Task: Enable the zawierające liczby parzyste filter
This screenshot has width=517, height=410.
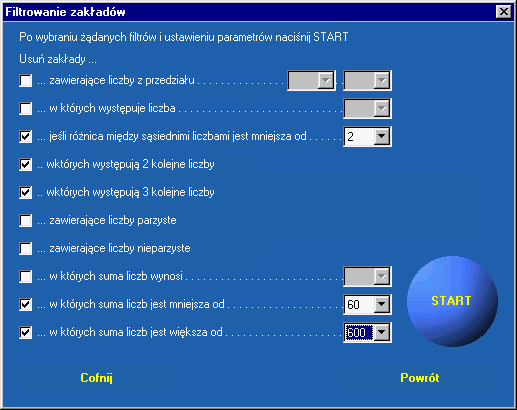Action: tap(26, 220)
